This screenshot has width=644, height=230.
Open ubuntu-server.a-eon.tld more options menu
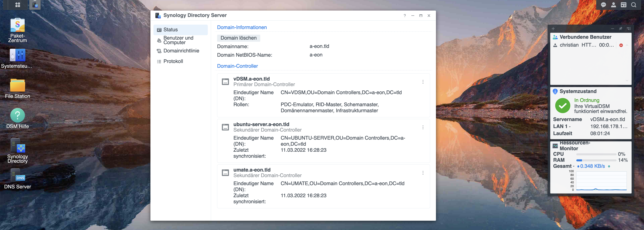tap(423, 127)
